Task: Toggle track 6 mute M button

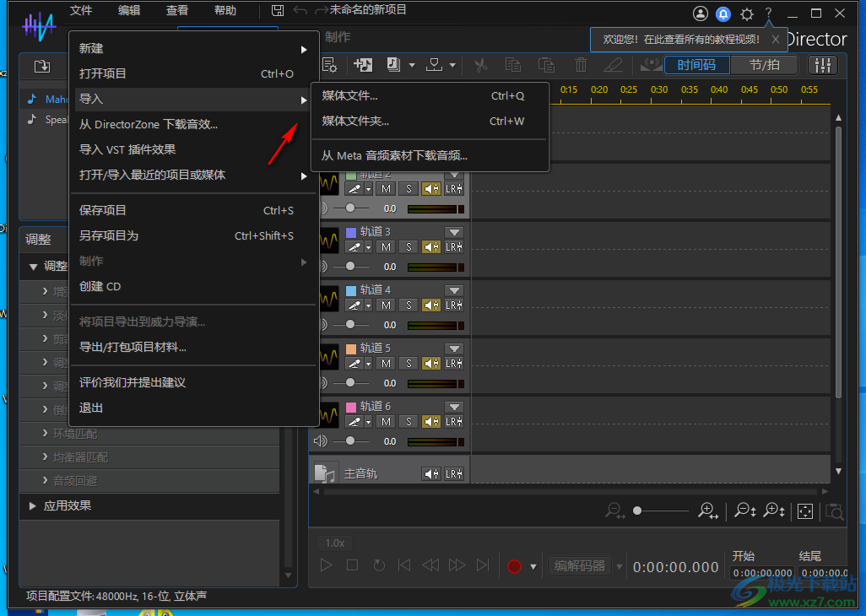Action: pos(386,422)
